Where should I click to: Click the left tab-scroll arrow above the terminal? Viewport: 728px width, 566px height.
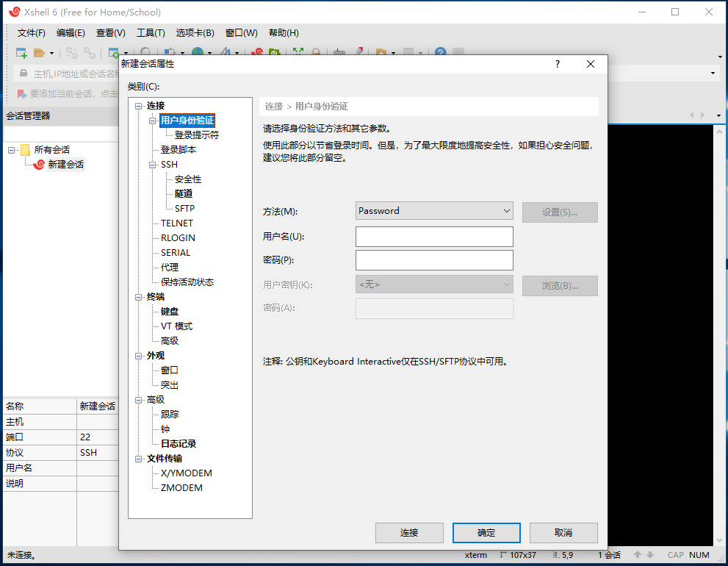click(692, 115)
